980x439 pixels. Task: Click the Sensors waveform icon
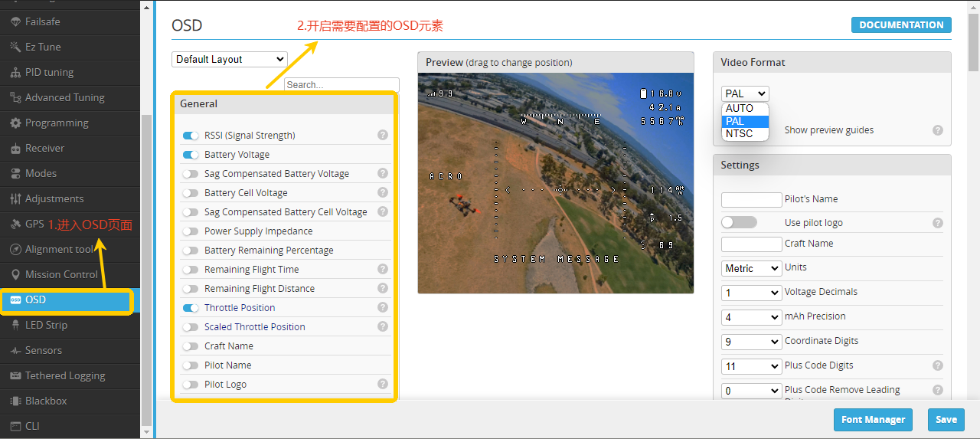tap(15, 350)
